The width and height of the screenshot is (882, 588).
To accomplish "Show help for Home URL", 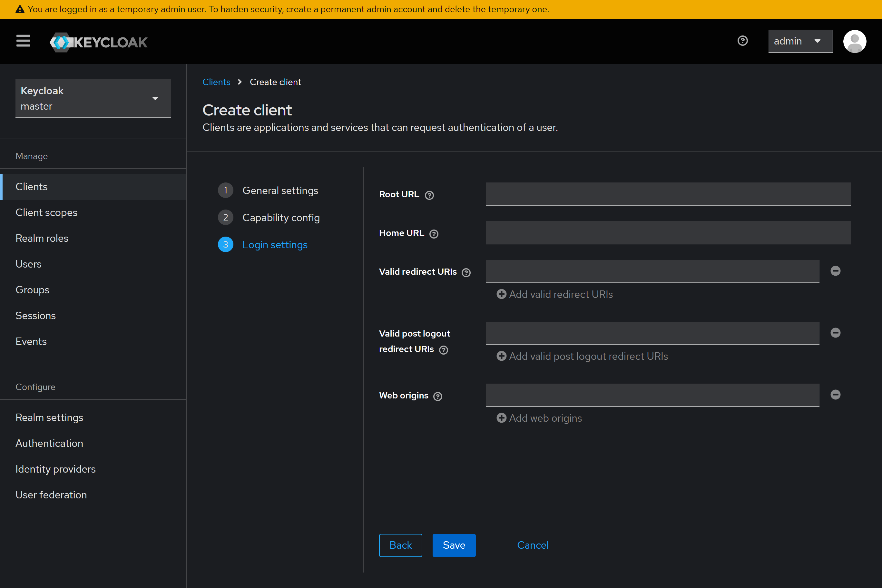I will [434, 234].
